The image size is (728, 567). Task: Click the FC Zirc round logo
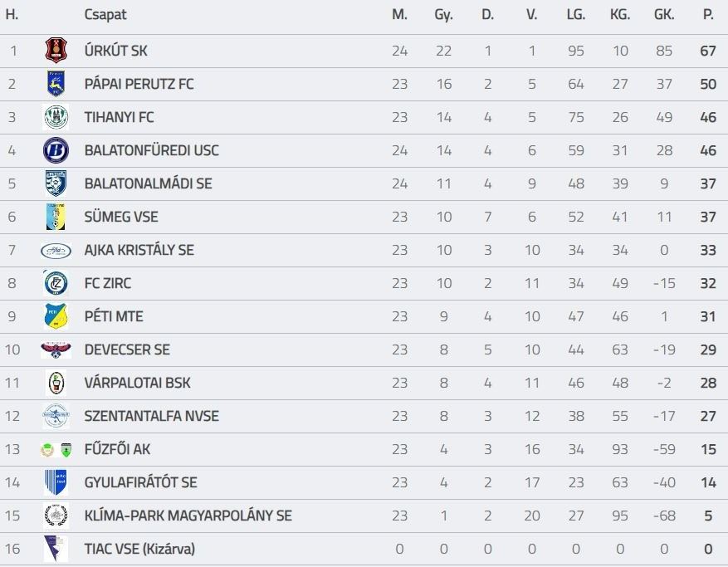click(56, 283)
